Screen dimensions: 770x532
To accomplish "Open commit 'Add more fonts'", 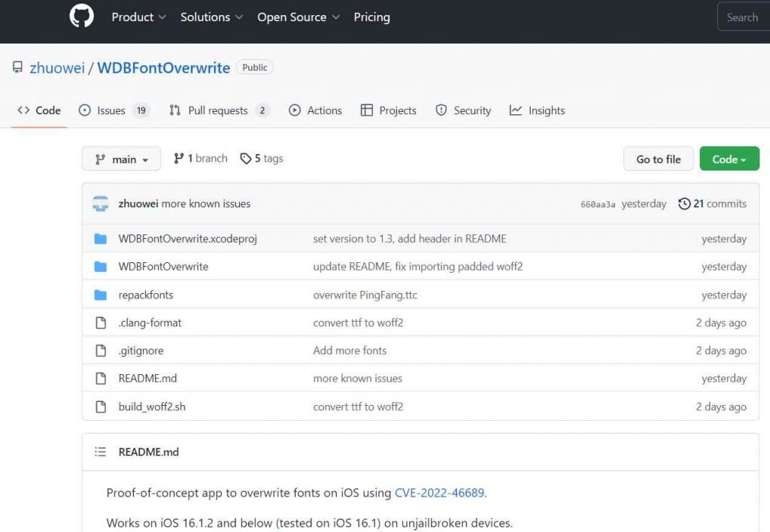I will 350,350.
